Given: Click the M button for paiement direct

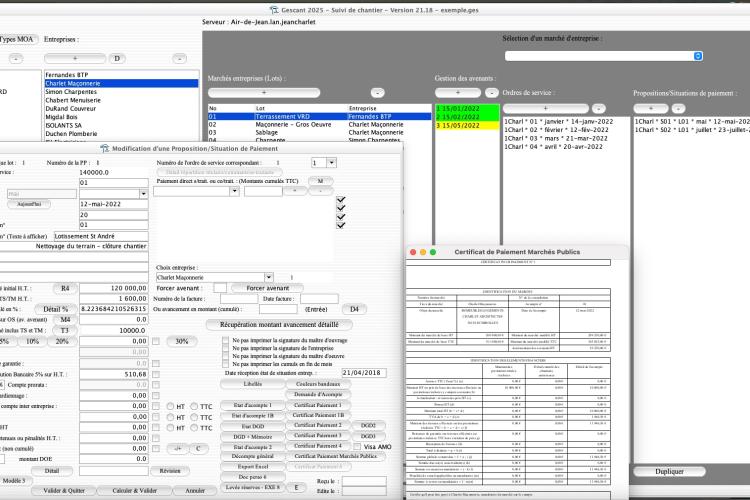Looking at the screenshot, I should (320, 181).
